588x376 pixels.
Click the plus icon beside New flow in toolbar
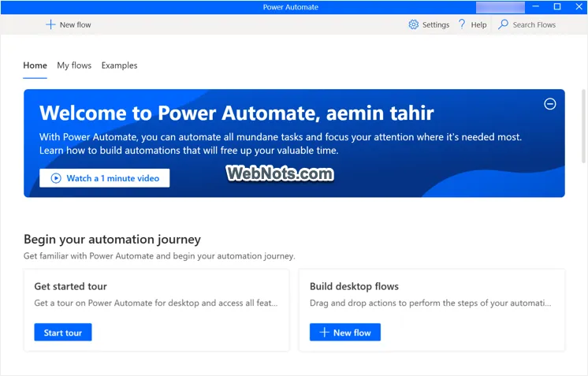[x=50, y=24]
